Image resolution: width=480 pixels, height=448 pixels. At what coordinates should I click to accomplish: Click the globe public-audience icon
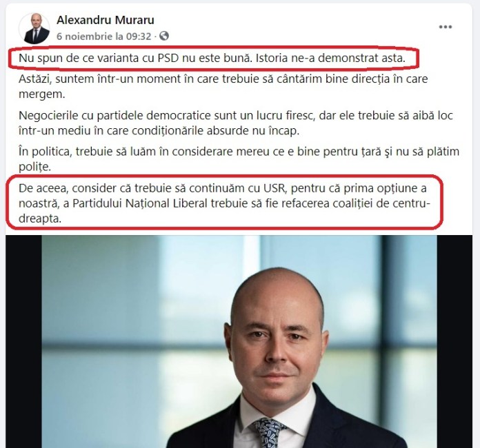pyautogui.click(x=164, y=36)
